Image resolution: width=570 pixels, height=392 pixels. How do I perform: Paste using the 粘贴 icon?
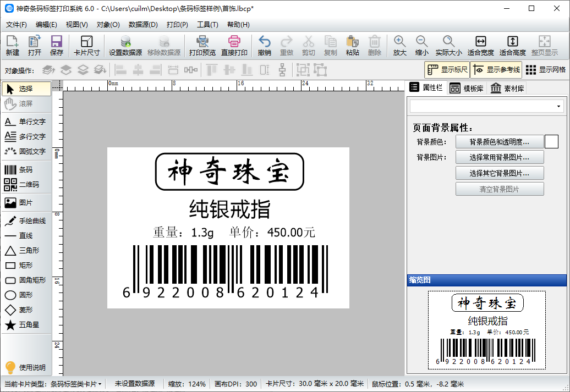pyautogui.click(x=352, y=46)
